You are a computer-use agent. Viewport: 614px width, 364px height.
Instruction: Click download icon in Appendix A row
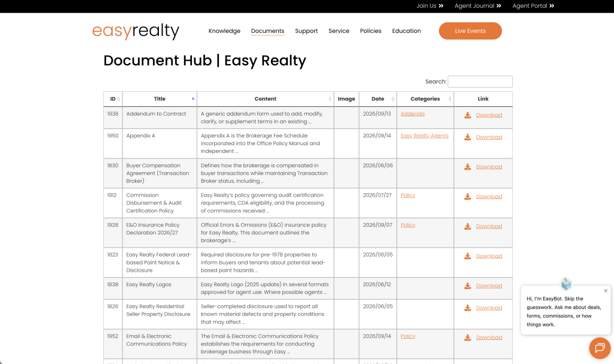[468, 137]
